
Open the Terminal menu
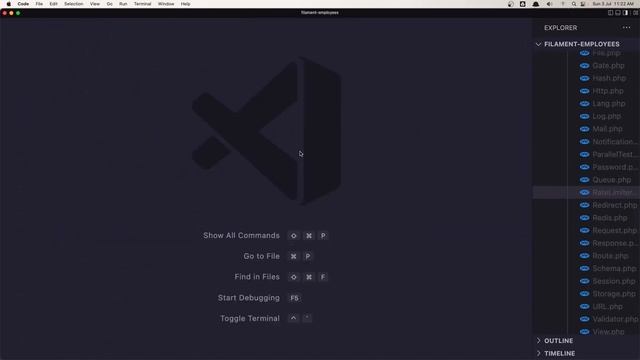coord(142,4)
